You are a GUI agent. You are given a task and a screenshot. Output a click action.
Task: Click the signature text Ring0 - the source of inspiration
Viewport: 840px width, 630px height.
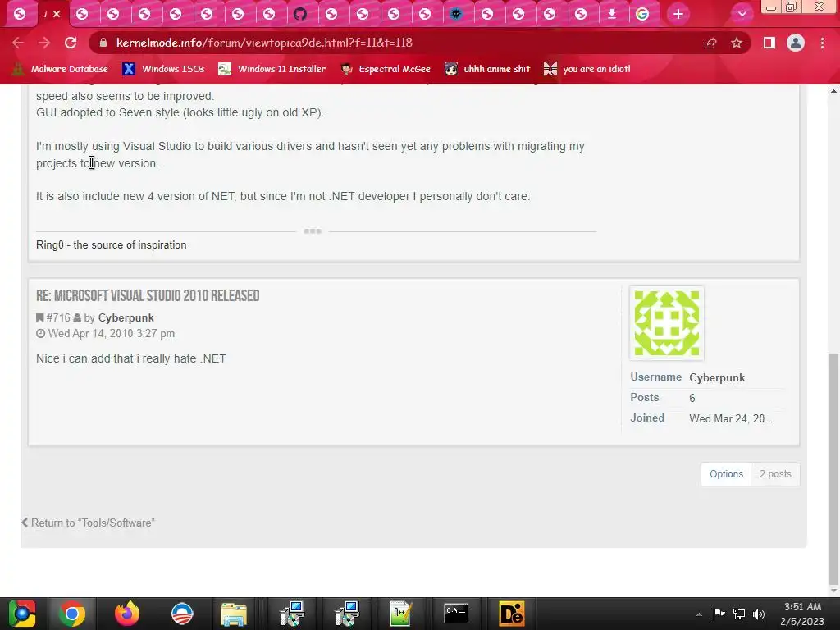pos(112,244)
